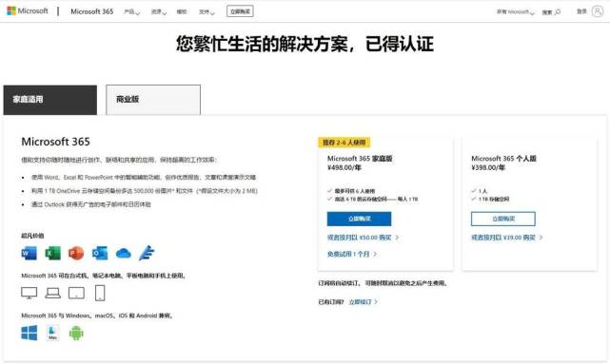Screen dimensions: 610x364
Task: Click the 登录 sign-in link
Action: tap(581, 11)
